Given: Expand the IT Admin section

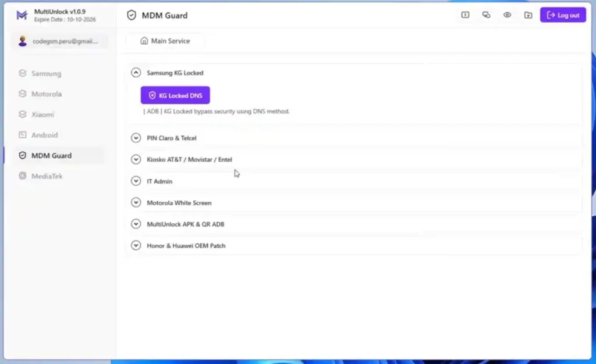Looking at the screenshot, I should (136, 181).
